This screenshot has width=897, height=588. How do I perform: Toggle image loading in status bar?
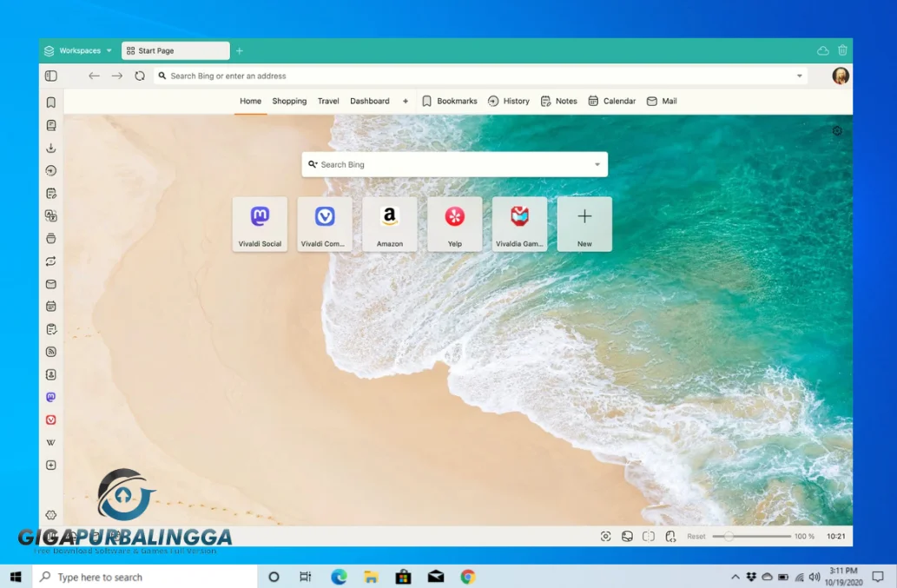(626, 536)
